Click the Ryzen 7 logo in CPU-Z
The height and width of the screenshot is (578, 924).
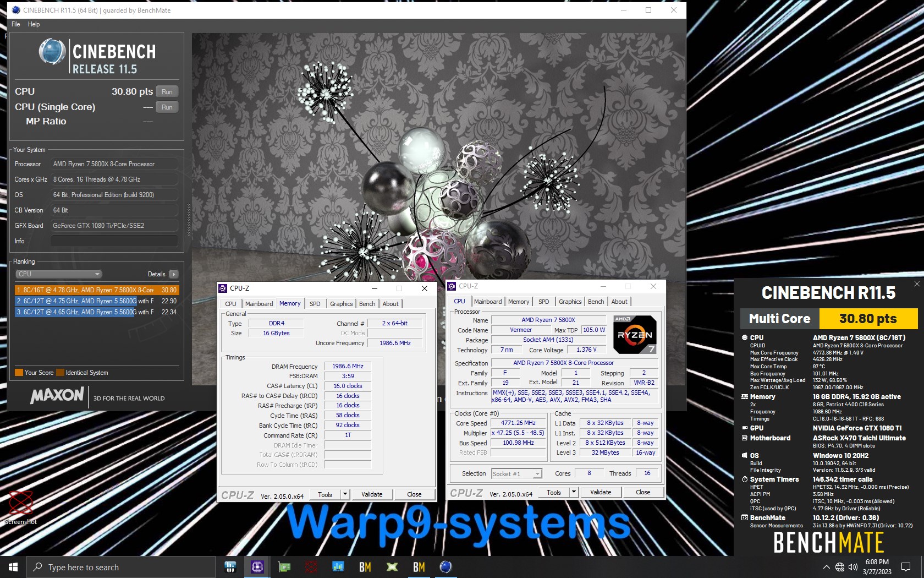pyautogui.click(x=634, y=335)
